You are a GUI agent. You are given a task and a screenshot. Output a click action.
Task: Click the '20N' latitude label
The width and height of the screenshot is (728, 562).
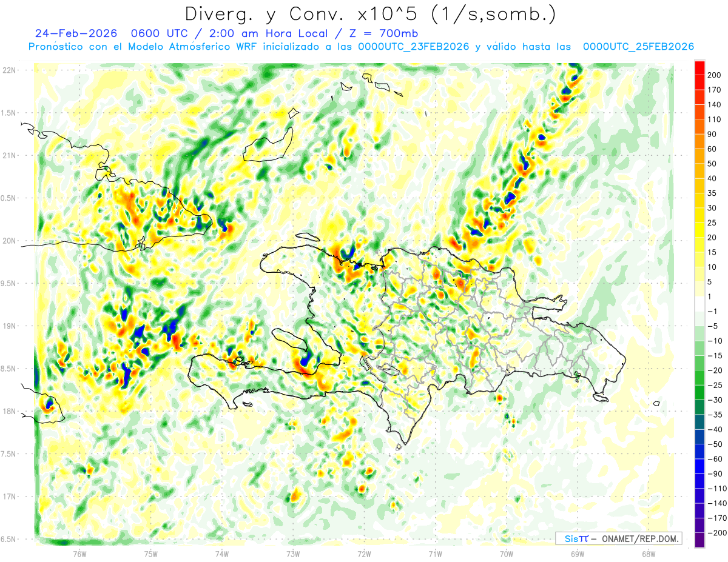coord(9,241)
